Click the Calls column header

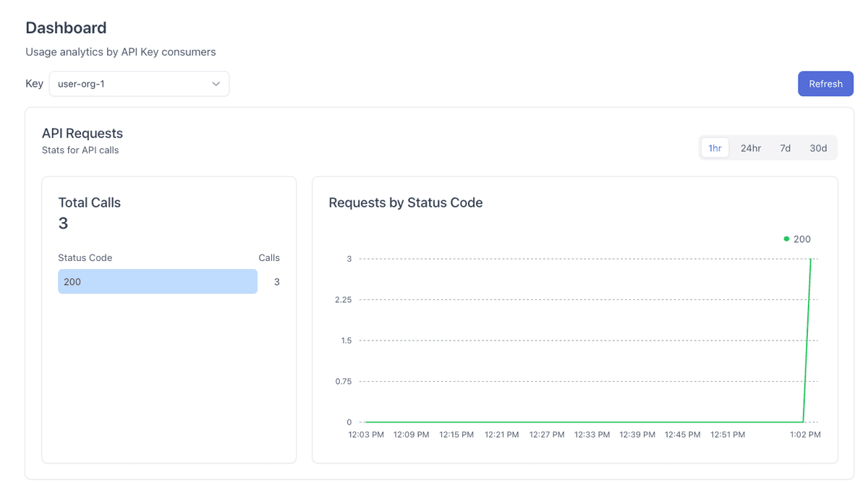[x=269, y=258]
